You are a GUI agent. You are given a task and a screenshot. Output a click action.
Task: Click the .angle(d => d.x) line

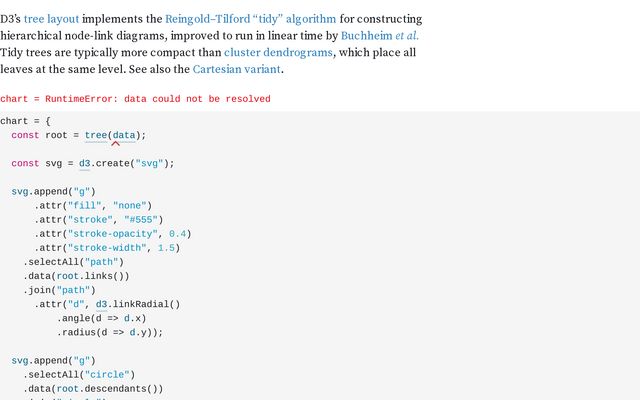click(101, 318)
